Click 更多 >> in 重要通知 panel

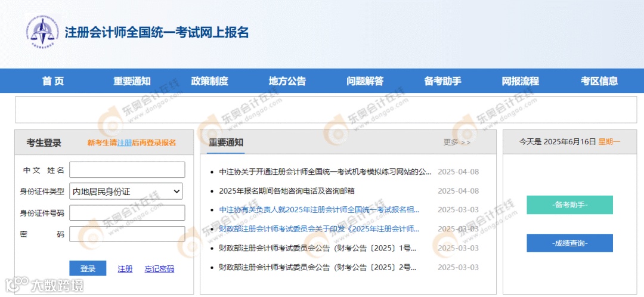[457, 142]
